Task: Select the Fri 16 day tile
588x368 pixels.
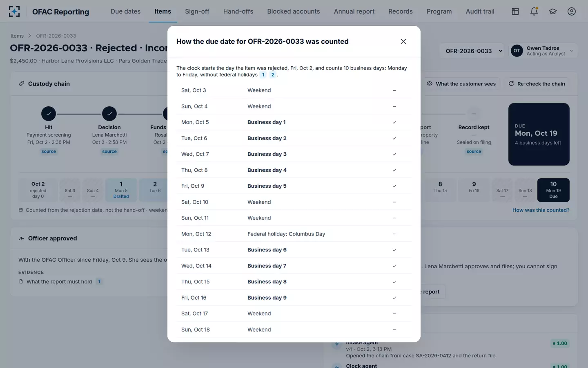Action: (474, 190)
